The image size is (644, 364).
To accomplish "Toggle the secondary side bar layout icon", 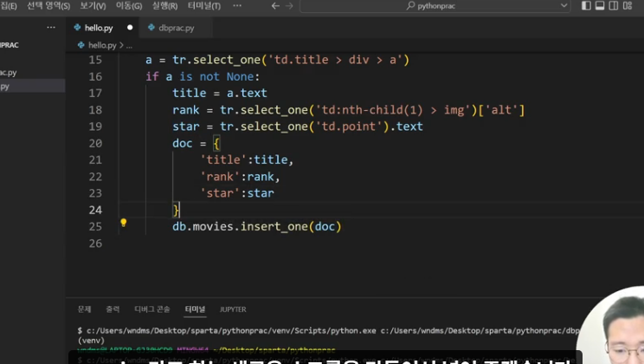I will tap(613, 5).
